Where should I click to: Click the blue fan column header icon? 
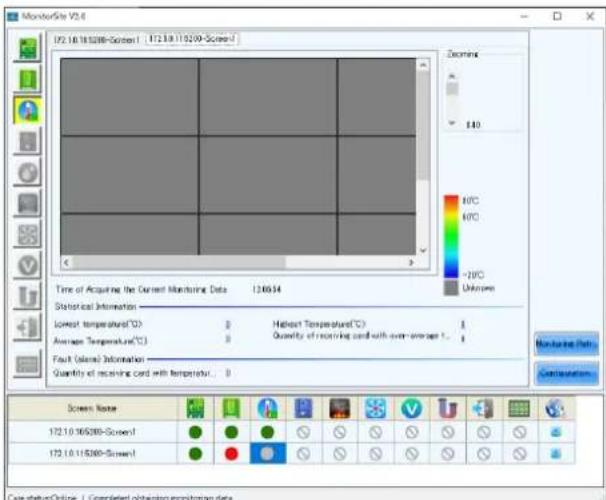pyautogui.click(x=375, y=408)
